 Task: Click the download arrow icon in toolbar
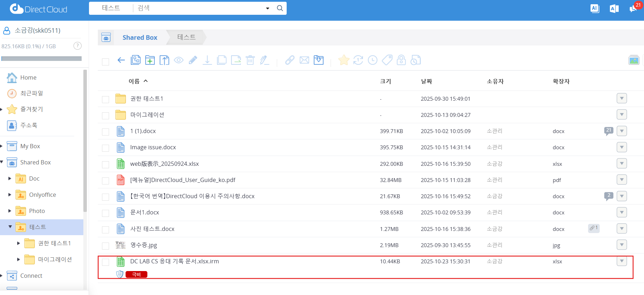207,60
